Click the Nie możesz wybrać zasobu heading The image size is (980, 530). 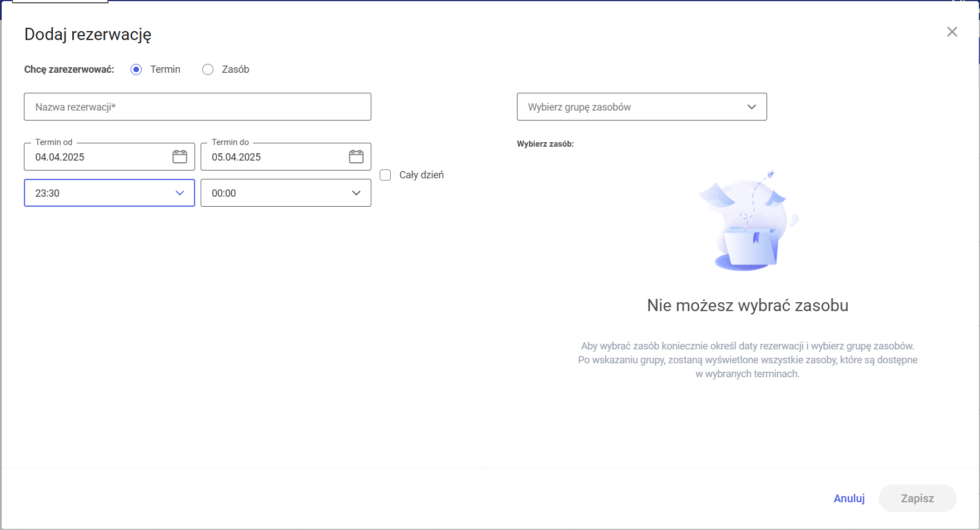(x=748, y=306)
